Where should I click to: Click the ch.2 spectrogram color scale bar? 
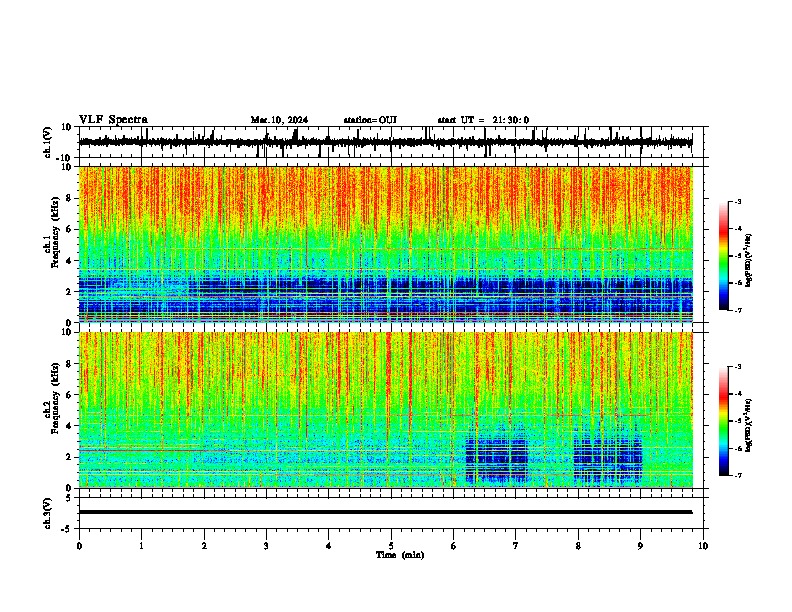pyautogui.click(x=724, y=421)
